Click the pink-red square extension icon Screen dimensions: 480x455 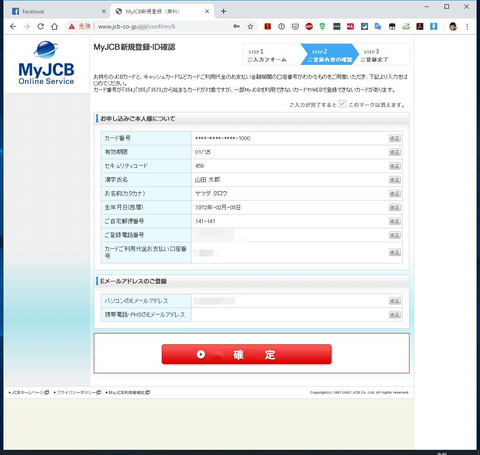click(x=350, y=27)
